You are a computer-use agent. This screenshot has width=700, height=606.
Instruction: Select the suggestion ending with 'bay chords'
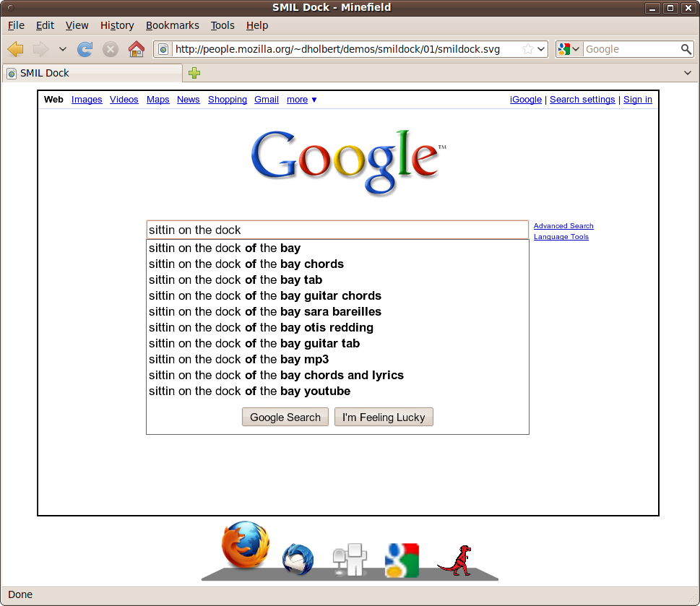coord(337,264)
